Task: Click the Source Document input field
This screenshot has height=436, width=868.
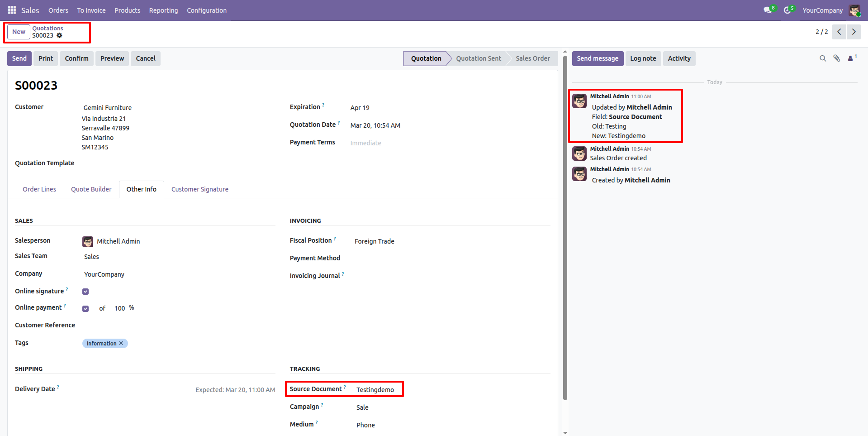Action: click(378, 390)
